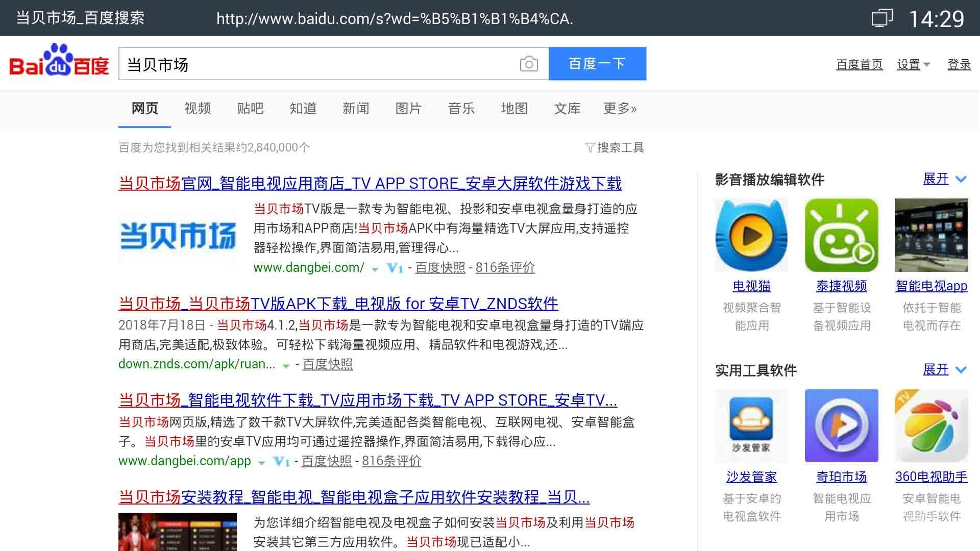The height and width of the screenshot is (551, 980).
Task: Open the 当贝市场官网 first result link
Action: (x=370, y=183)
